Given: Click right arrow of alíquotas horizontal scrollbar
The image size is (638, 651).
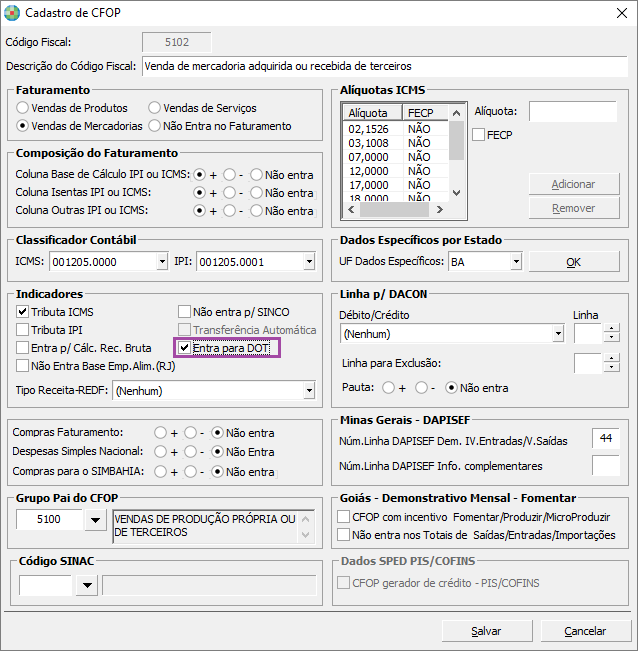Looking at the screenshot, I should 440,210.
